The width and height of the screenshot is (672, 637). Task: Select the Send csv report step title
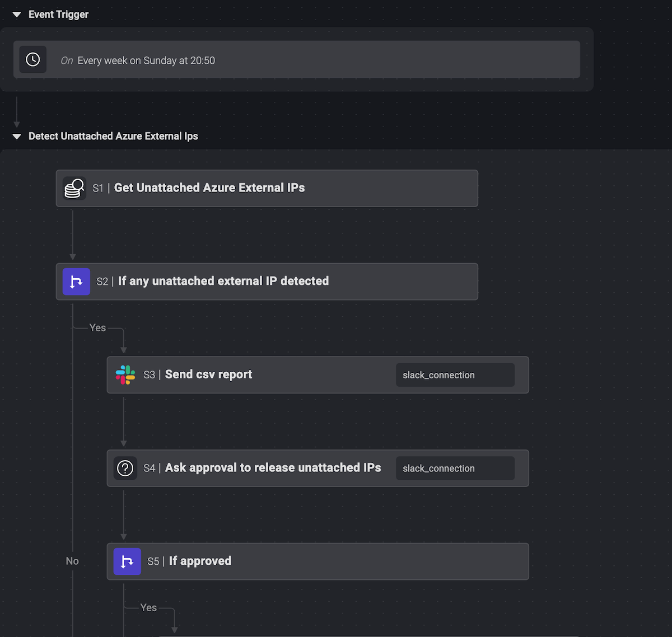[208, 374]
